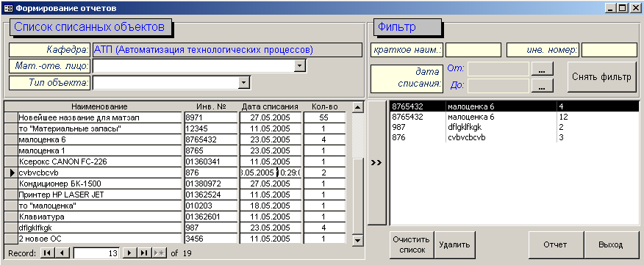The height and width of the screenshot is (265, 644).
Task: Click cell 'dflgklfkgk' in the table
Action: [100, 228]
